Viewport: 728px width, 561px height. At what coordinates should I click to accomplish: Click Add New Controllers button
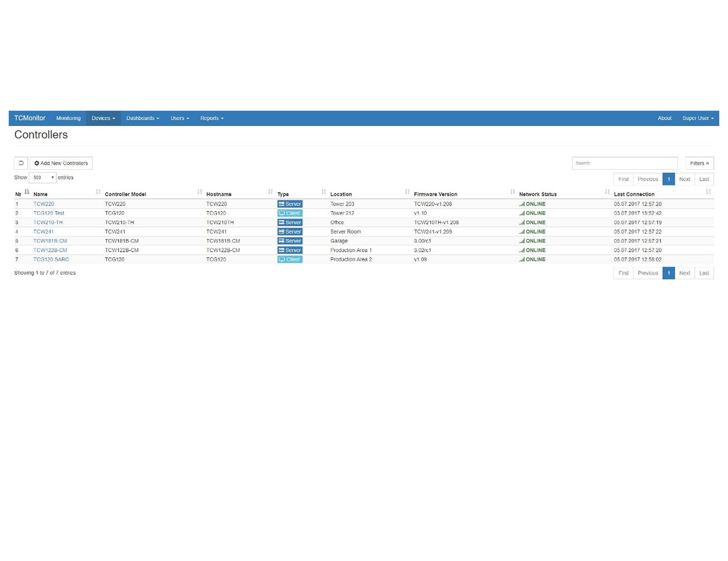tap(61, 163)
